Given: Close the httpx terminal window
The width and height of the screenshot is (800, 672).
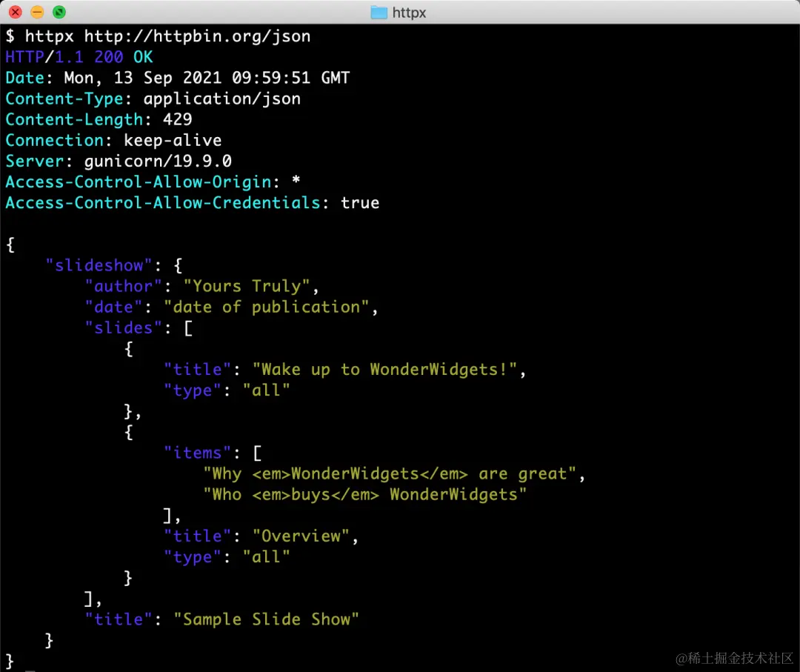Looking at the screenshot, I should tap(16, 12).
